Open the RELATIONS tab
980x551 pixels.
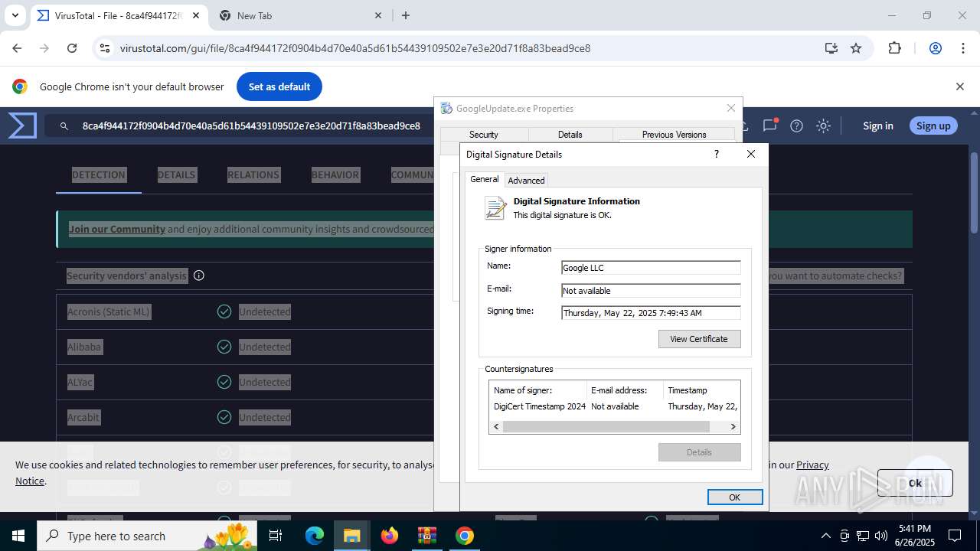click(x=253, y=174)
